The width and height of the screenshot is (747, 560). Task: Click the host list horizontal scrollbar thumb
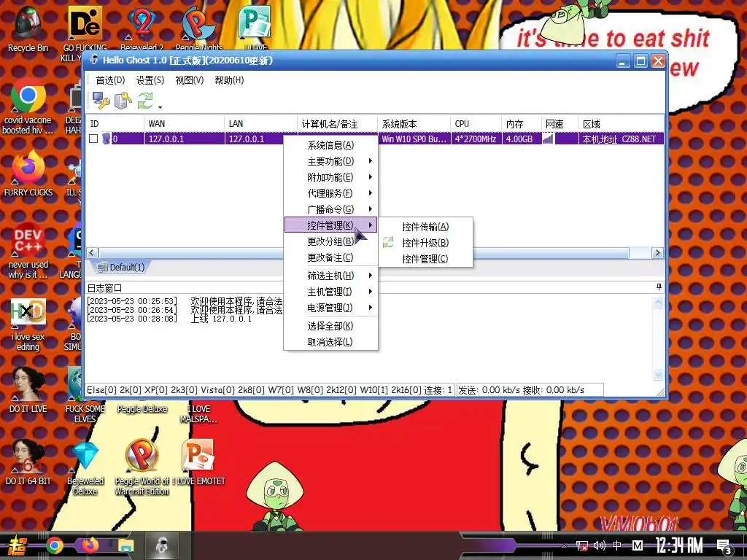coord(363,253)
